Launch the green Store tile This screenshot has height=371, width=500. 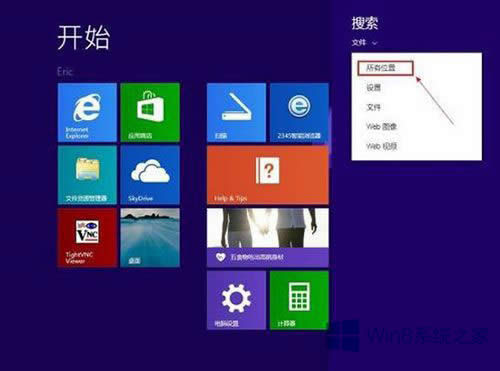(x=150, y=113)
